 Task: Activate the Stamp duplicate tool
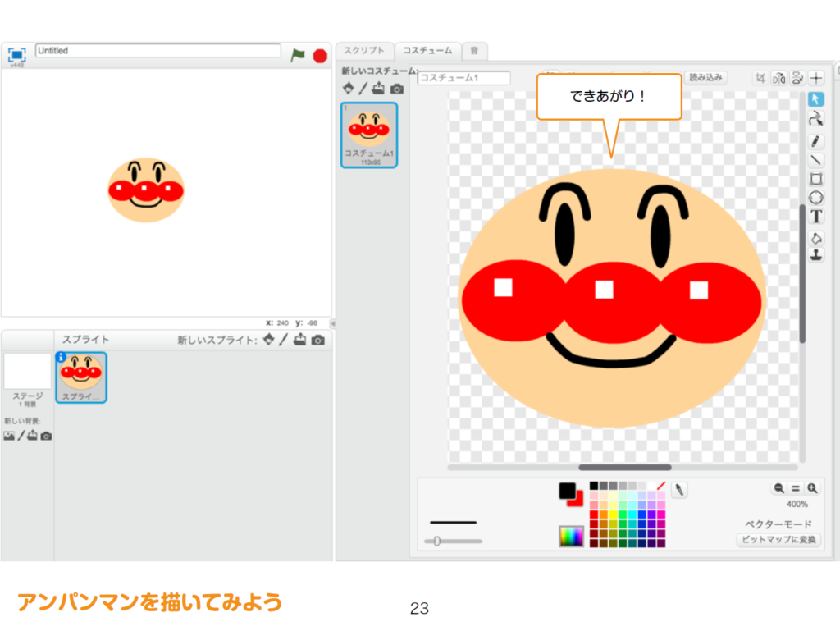816,255
